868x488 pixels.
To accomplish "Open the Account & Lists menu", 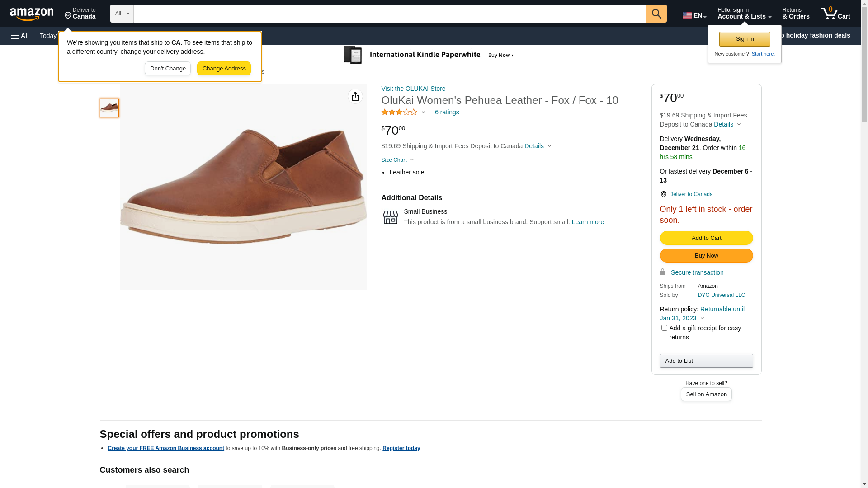I will coord(744,14).
